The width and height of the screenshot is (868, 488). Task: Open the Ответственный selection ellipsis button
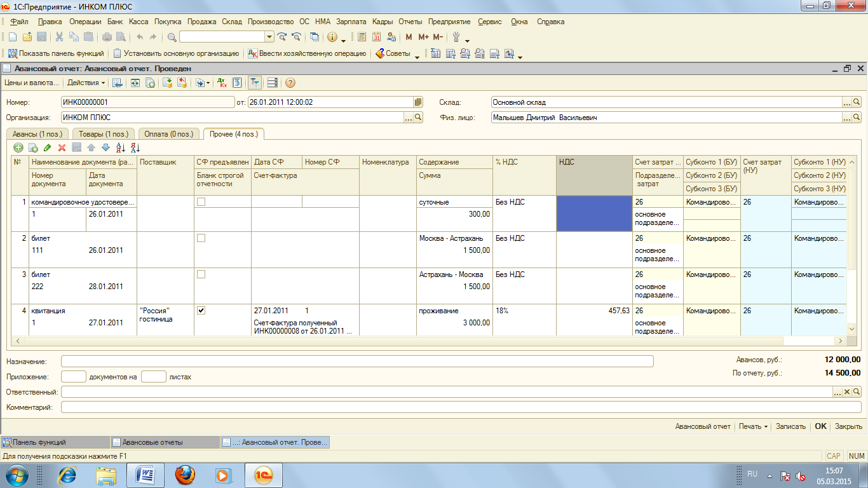pyautogui.click(x=837, y=392)
